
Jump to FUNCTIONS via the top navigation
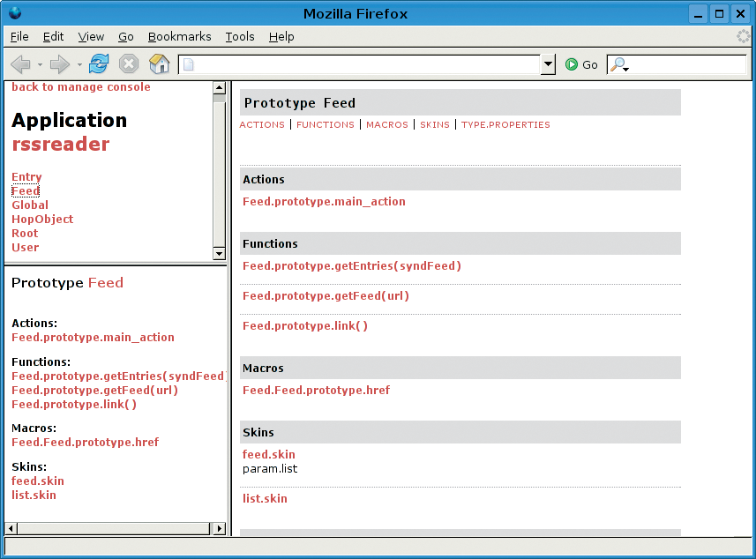pyautogui.click(x=326, y=125)
